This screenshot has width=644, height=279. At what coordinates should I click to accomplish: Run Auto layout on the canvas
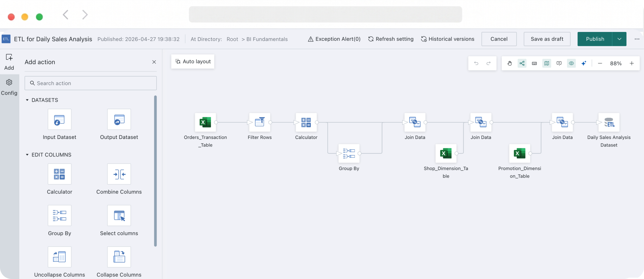(193, 62)
